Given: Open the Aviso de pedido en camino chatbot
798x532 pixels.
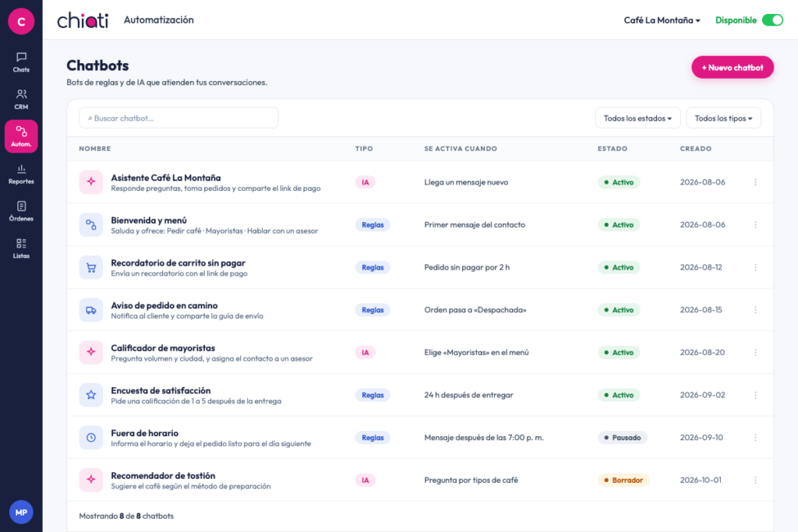Looking at the screenshot, I should 164,305.
